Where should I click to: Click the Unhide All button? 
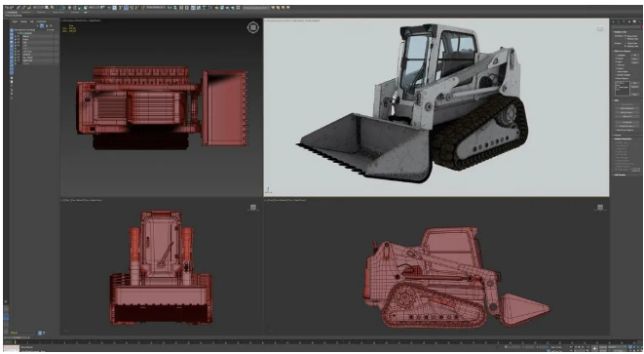626,122
